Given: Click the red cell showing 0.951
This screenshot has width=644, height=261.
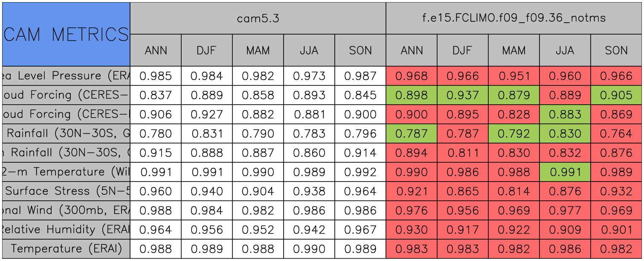Looking at the screenshot, I should pos(513,76).
